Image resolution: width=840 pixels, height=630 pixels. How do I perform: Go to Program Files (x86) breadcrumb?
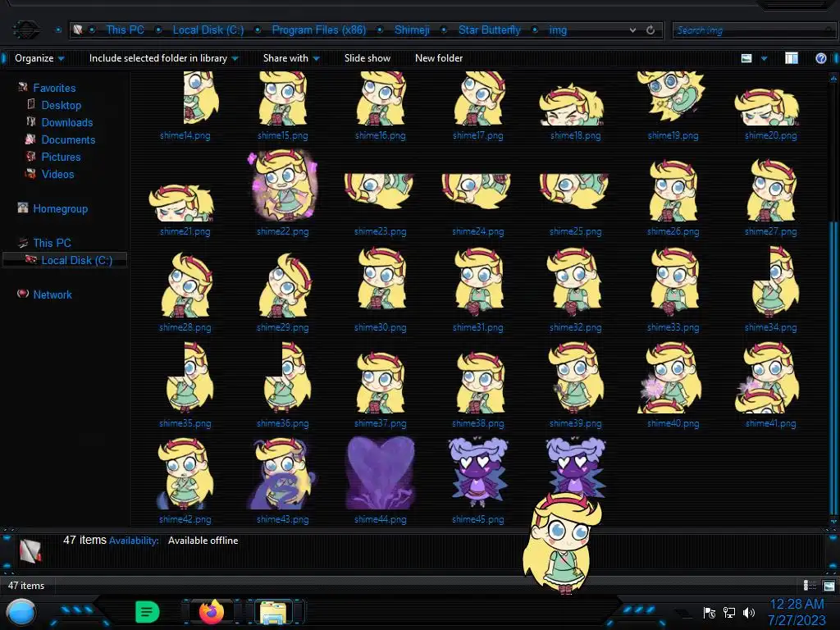[319, 30]
